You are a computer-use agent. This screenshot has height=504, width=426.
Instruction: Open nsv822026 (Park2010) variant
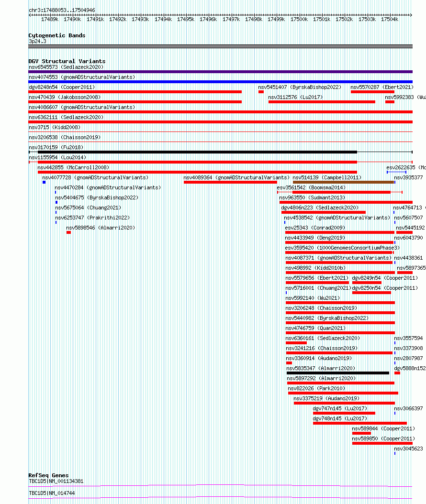[x=316, y=388]
